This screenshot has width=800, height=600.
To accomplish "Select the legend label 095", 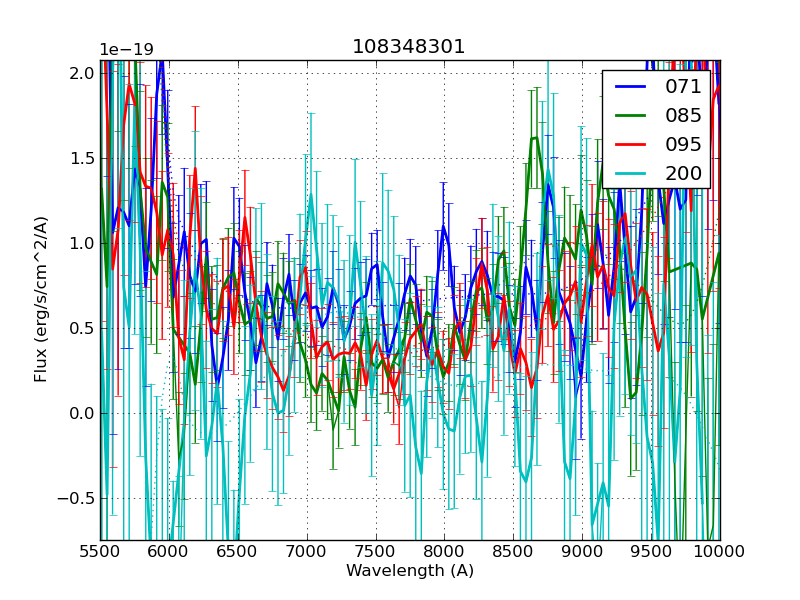I will click(683, 145).
